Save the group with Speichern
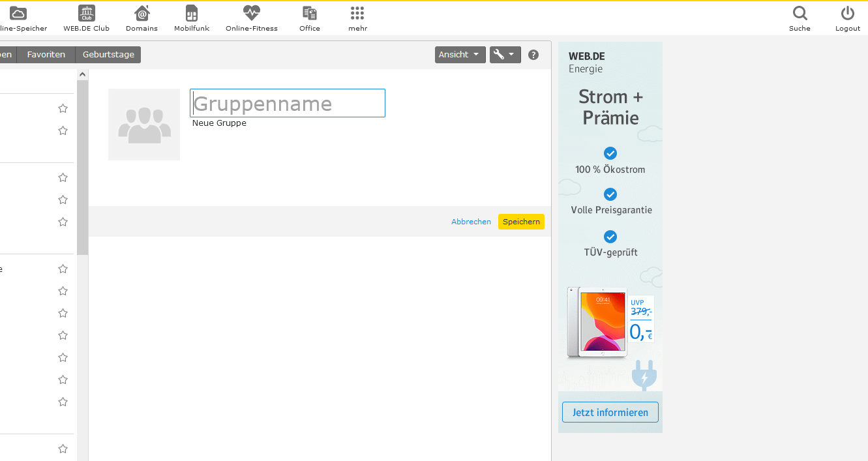 pyautogui.click(x=521, y=222)
